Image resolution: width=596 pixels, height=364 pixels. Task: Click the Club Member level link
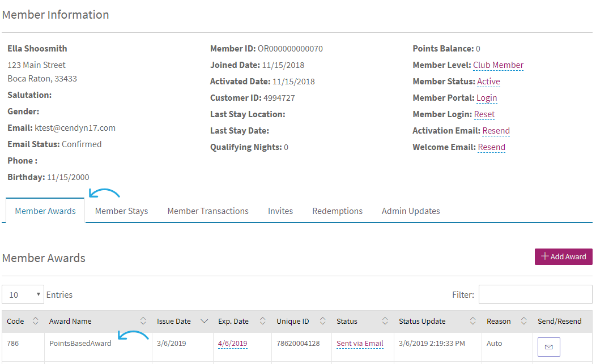pos(498,65)
